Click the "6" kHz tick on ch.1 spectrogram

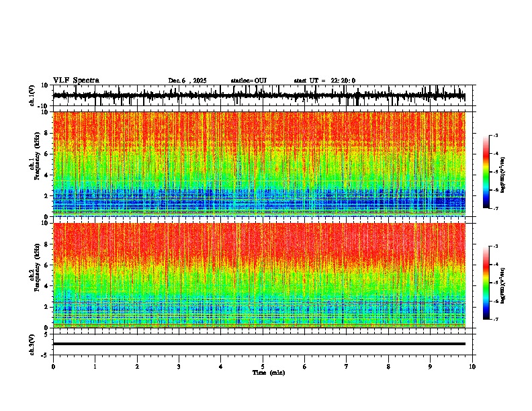(x=47, y=154)
